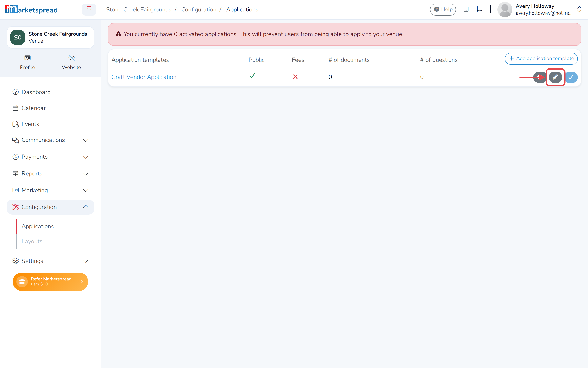Select Applications under Configuration

point(38,226)
